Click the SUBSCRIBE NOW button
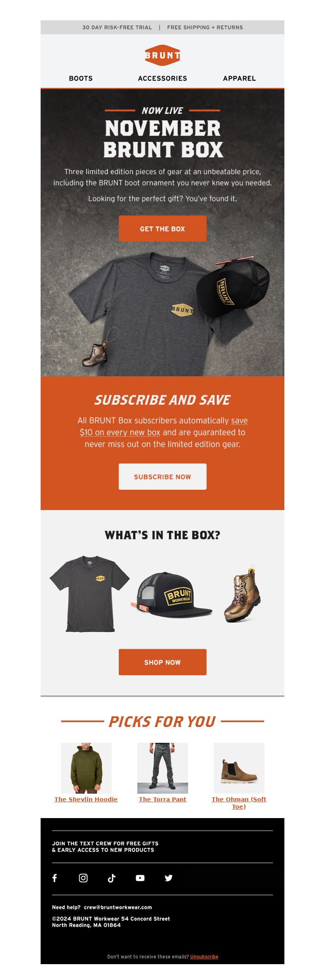 tap(162, 476)
